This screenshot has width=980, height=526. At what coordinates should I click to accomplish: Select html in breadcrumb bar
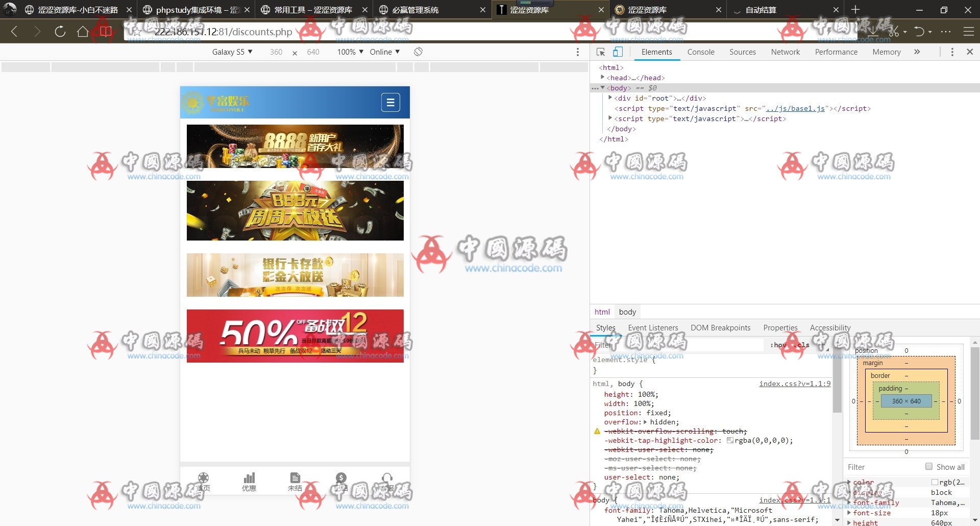pos(602,312)
